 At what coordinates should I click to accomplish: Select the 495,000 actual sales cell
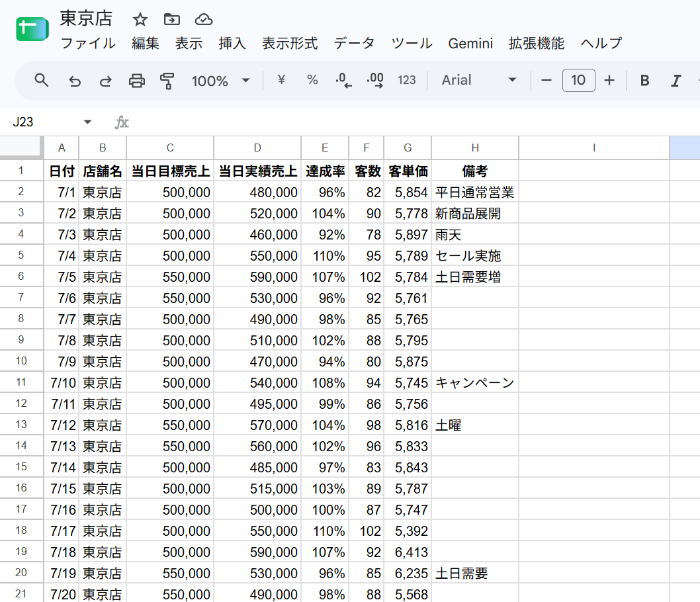(x=257, y=404)
